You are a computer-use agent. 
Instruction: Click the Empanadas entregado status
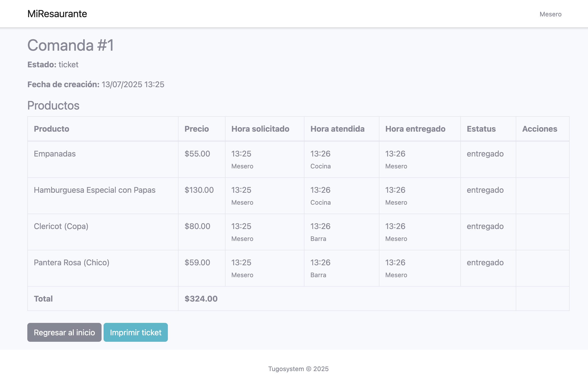coord(485,154)
